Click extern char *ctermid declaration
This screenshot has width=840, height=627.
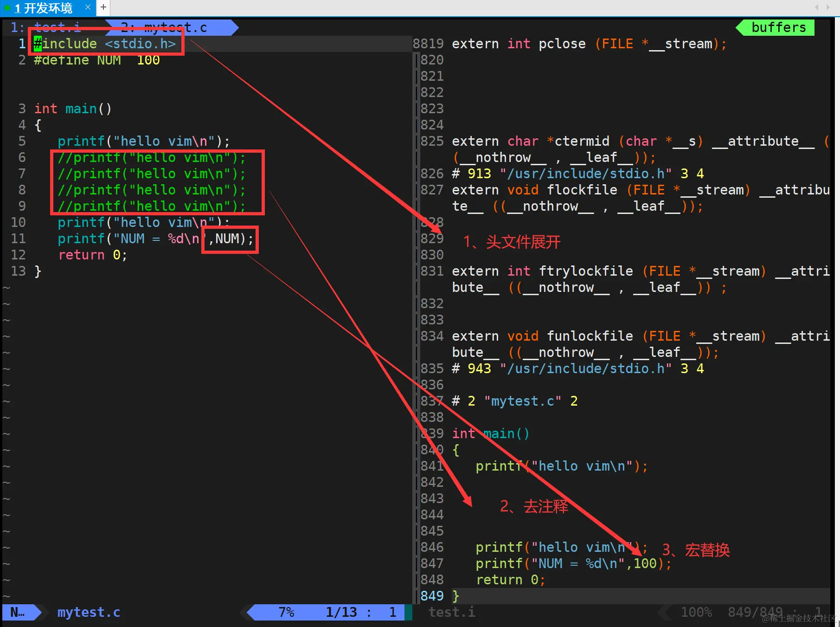pos(641,149)
